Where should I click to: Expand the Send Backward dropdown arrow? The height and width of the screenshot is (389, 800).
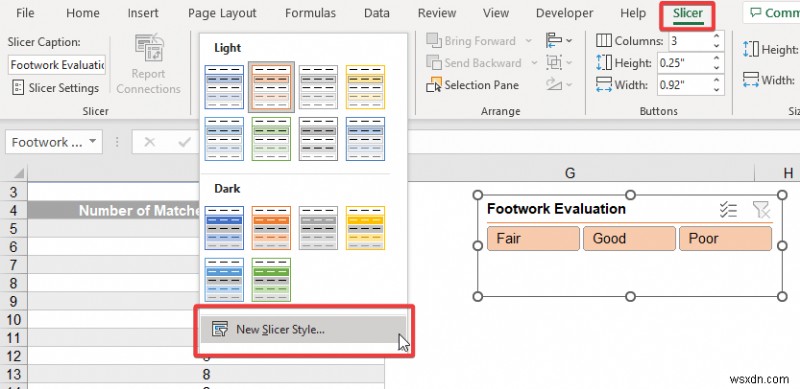534,63
